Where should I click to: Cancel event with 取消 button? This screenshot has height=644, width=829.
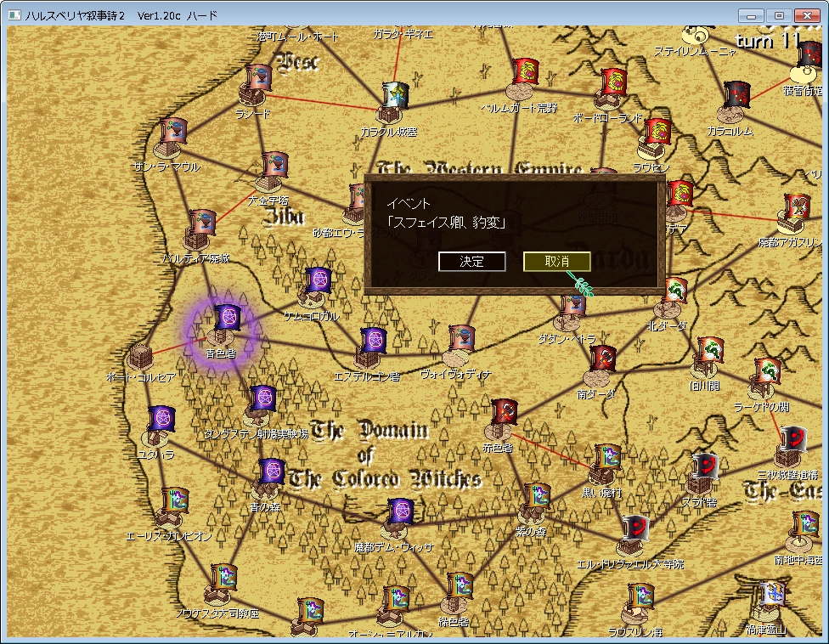pyautogui.click(x=556, y=262)
